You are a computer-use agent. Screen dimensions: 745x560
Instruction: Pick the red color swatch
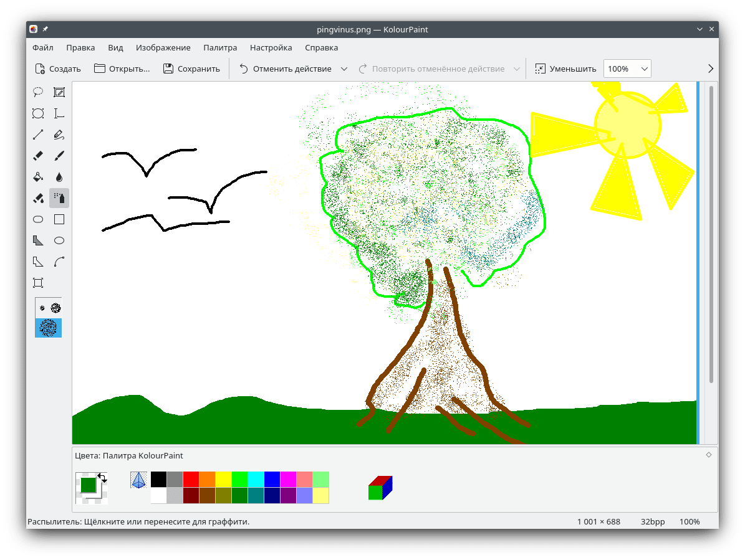tap(191, 479)
